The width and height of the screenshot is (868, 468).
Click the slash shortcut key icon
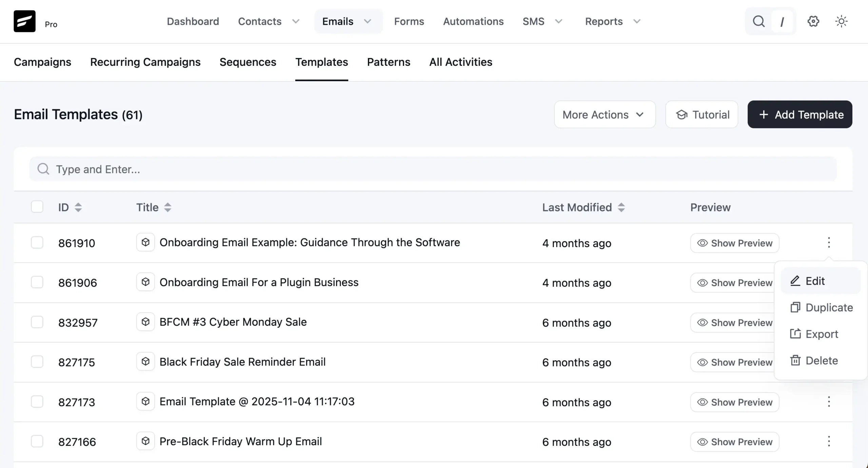(x=782, y=22)
